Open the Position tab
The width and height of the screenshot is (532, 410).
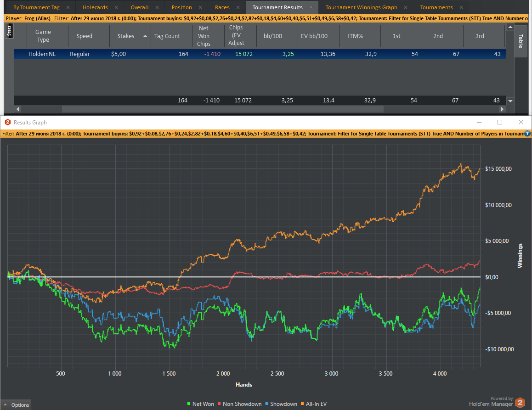[x=182, y=7]
